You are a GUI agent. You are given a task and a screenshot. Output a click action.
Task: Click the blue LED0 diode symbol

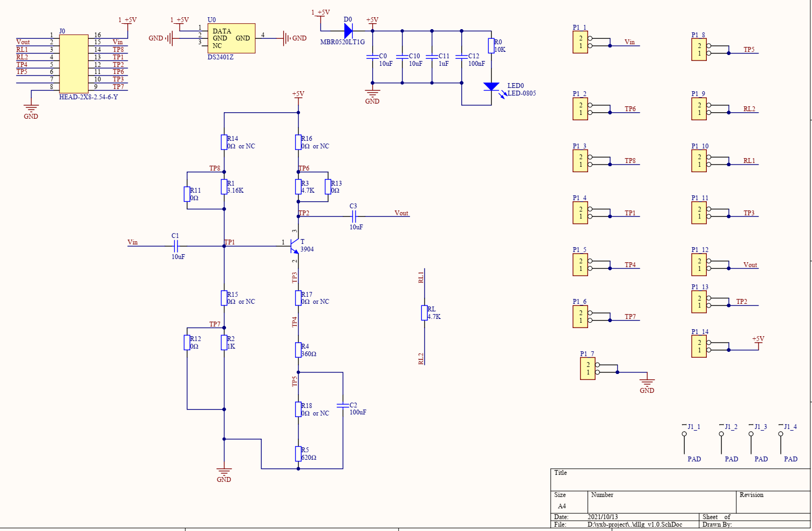pos(491,86)
